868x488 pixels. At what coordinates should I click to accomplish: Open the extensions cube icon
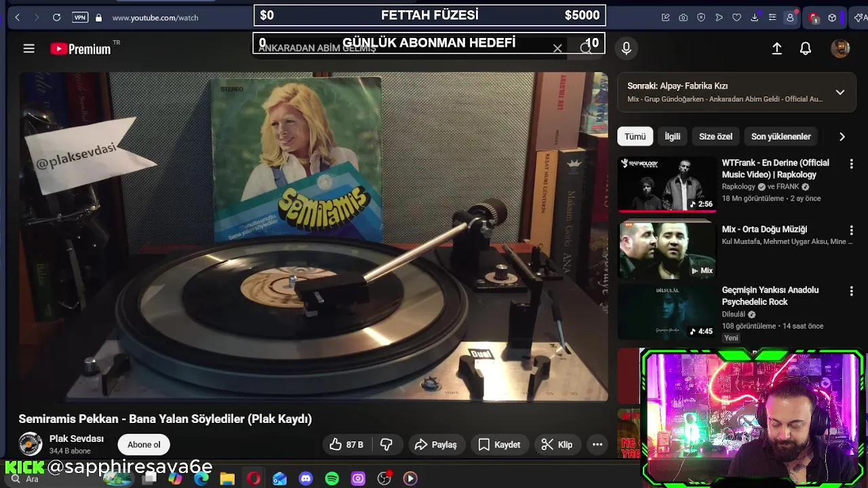pyautogui.click(x=832, y=18)
